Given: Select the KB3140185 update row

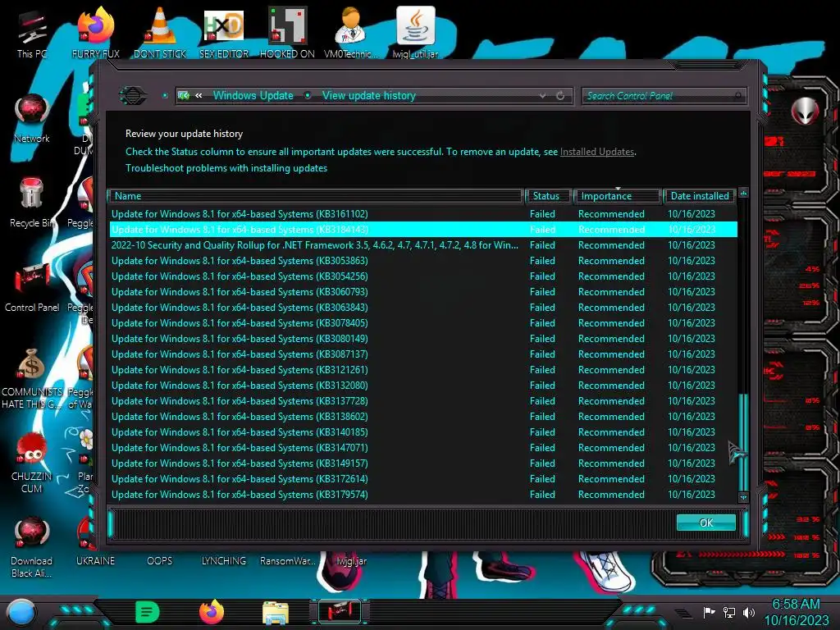Looking at the screenshot, I should [x=423, y=431].
